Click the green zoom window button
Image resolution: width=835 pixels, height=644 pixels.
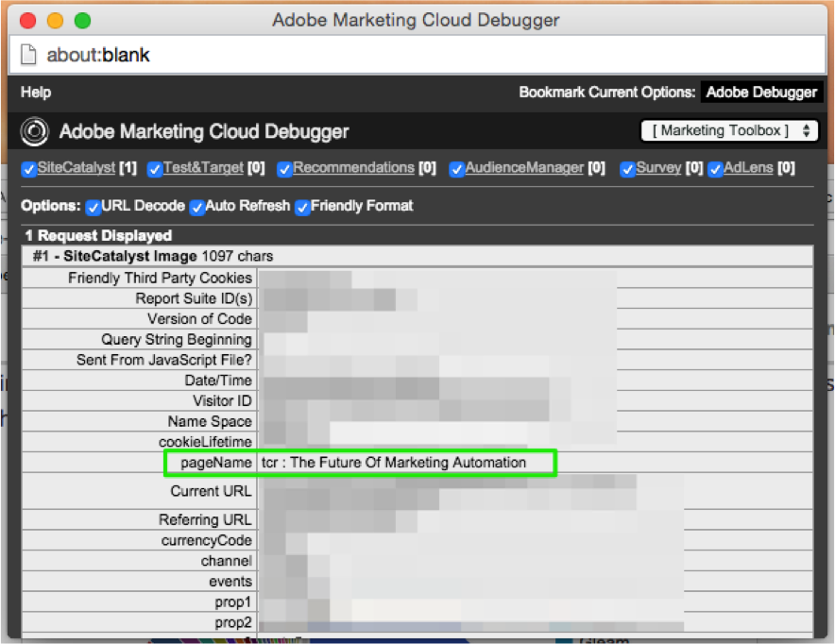coord(82,21)
